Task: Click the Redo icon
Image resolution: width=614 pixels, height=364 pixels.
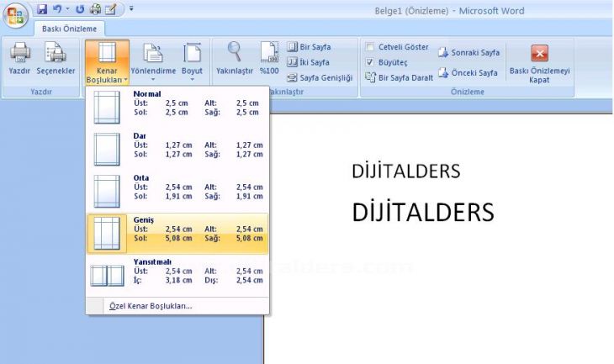Action: tap(80, 9)
